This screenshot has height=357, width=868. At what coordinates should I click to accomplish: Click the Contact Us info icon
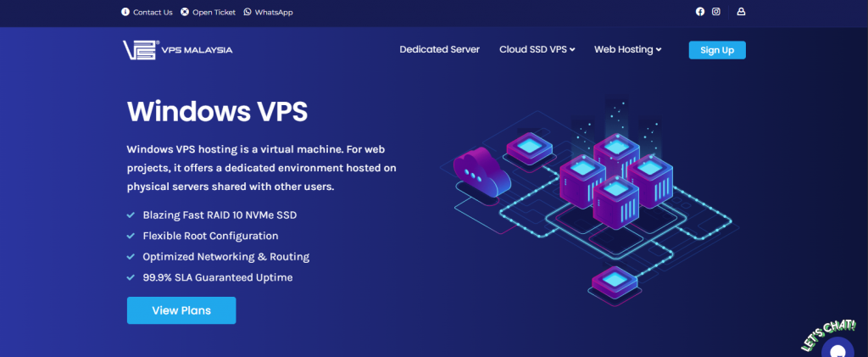(x=125, y=12)
